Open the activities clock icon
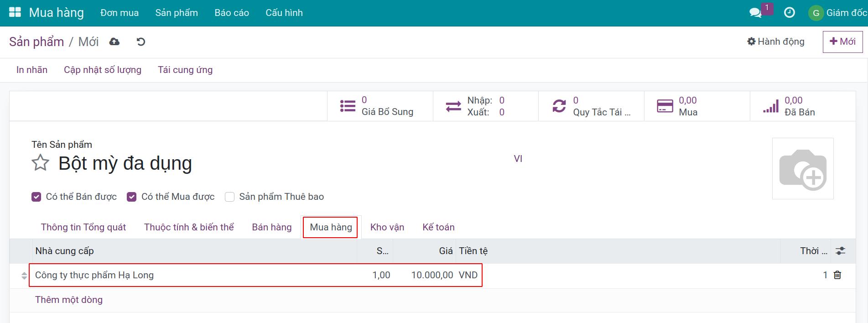 pos(789,13)
